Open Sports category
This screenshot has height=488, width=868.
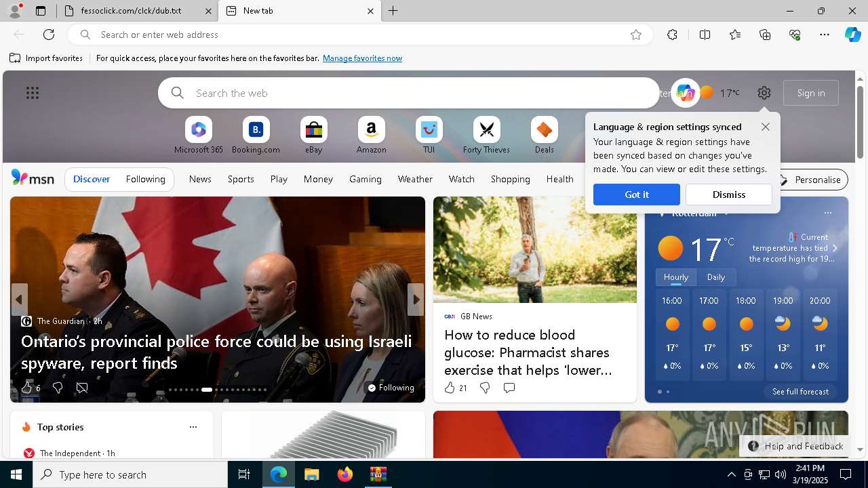[241, 179]
